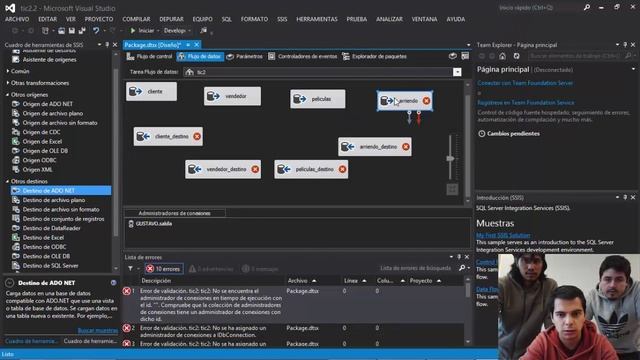Screen dimensions: 640x360
Task: Switch to Parámetros tab
Action: 244,56
